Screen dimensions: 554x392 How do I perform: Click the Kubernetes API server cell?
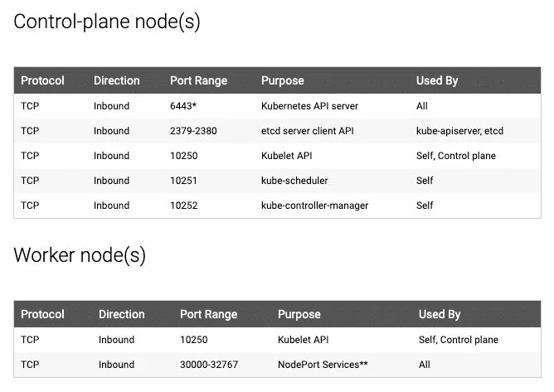tap(309, 106)
